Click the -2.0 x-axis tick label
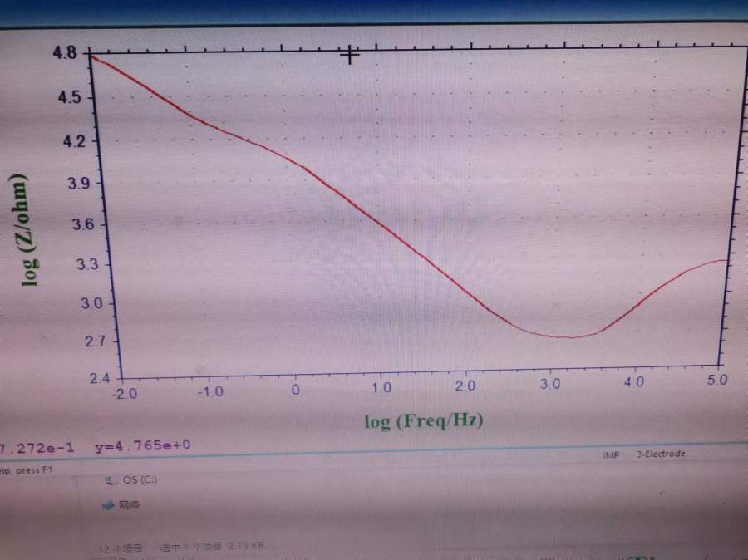Screen dimensions: 748x560 (x=124, y=394)
